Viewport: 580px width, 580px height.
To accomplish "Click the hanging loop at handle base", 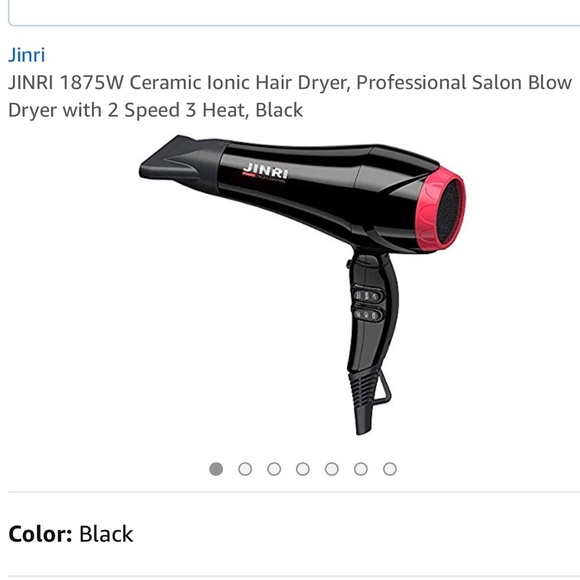I will [382, 388].
